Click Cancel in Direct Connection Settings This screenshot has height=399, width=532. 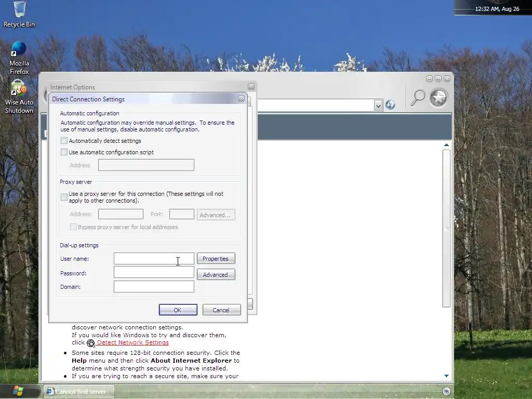point(221,310)
